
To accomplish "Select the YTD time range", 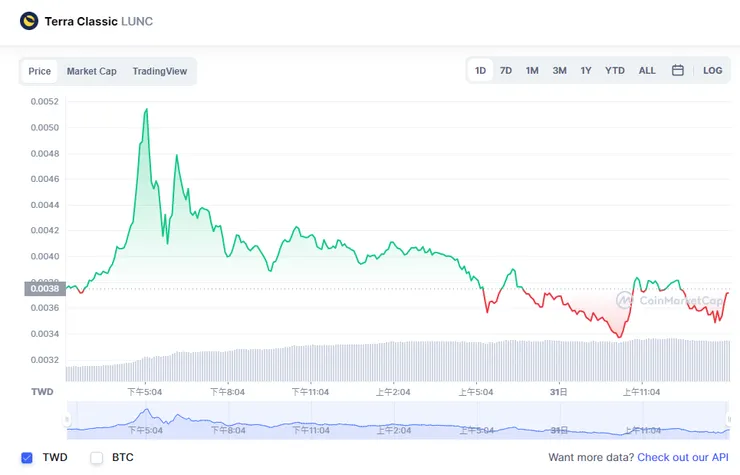I will (x=615, y=71).
